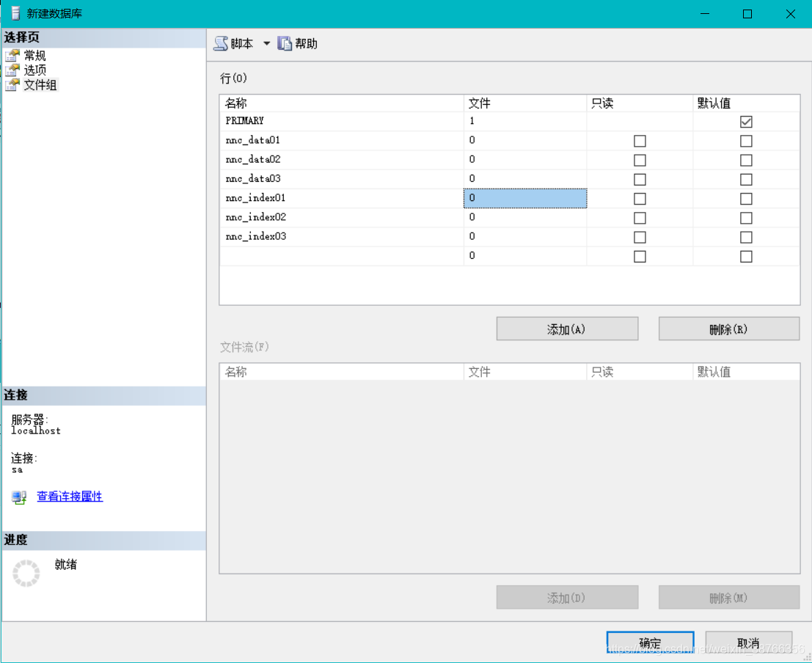Viewport: 812px width, 663px height.
Task: Click the 就绪 progress spinner icon
Action: click(x=26, y=574)
